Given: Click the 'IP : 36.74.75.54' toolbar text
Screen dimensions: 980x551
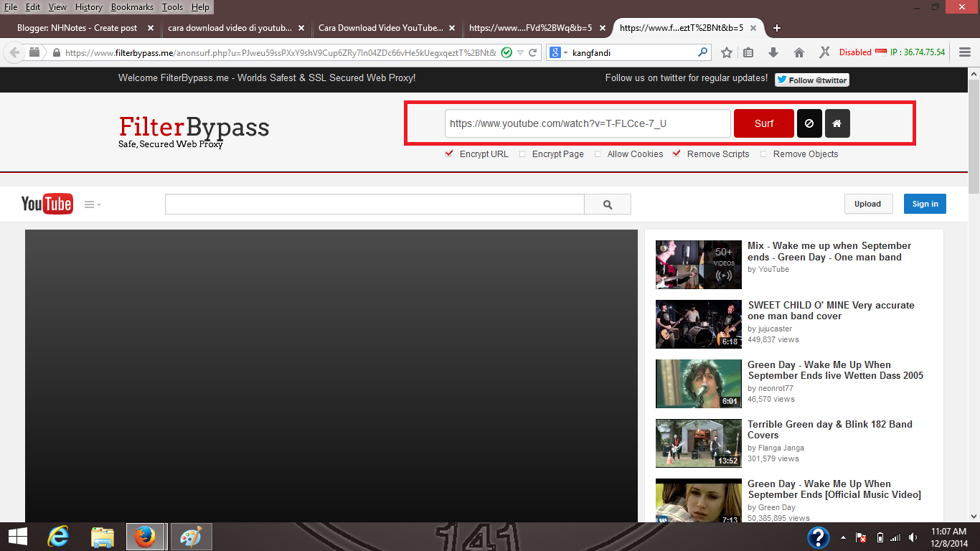Looking at the screenshot, I should point(918,52).
